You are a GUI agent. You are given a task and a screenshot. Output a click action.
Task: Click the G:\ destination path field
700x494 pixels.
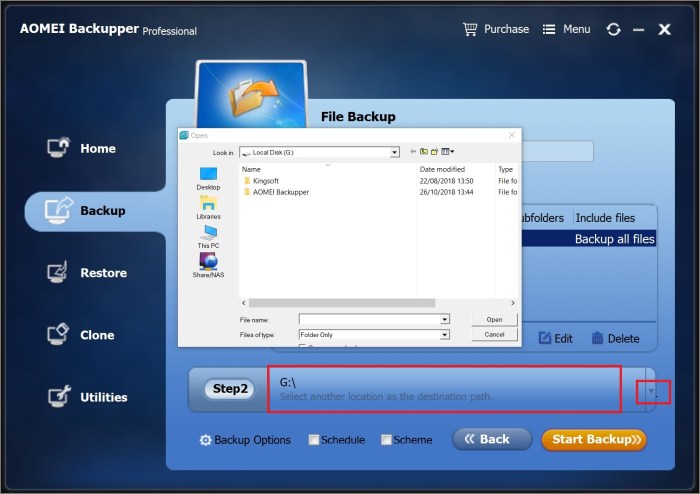pos(444,389)
